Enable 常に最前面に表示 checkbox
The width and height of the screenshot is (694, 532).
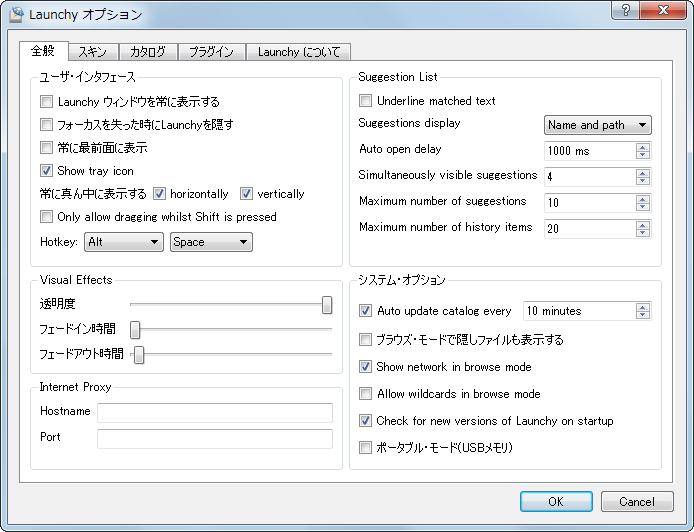(x=46, y=148)
